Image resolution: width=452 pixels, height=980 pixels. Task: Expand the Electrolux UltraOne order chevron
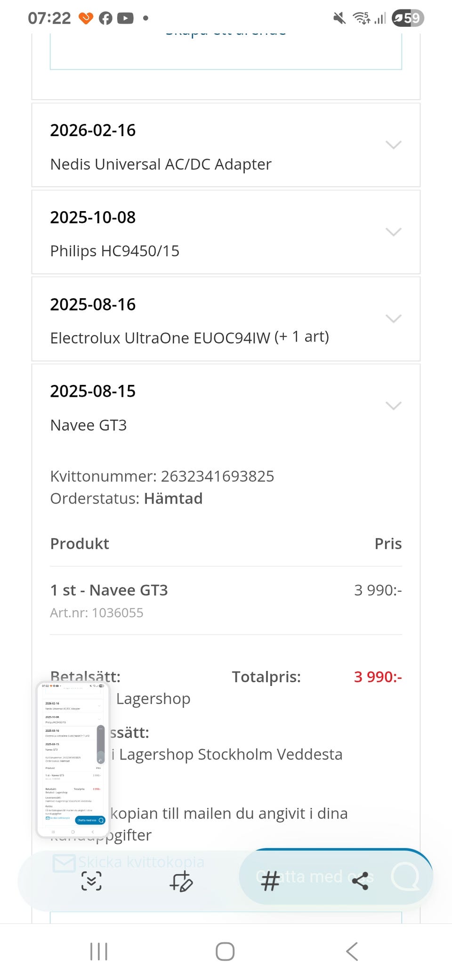click(393, 319)
